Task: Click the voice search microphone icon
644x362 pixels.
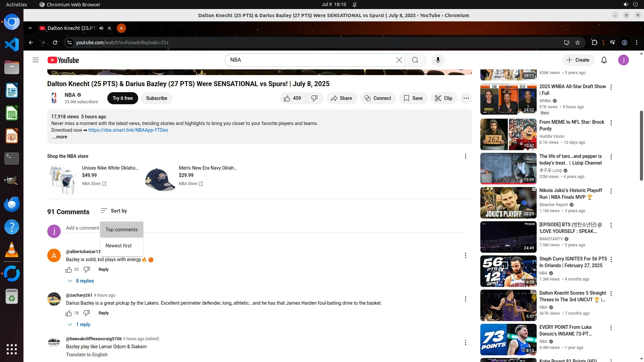Action: pyautogui.click(x=438, y=60)
